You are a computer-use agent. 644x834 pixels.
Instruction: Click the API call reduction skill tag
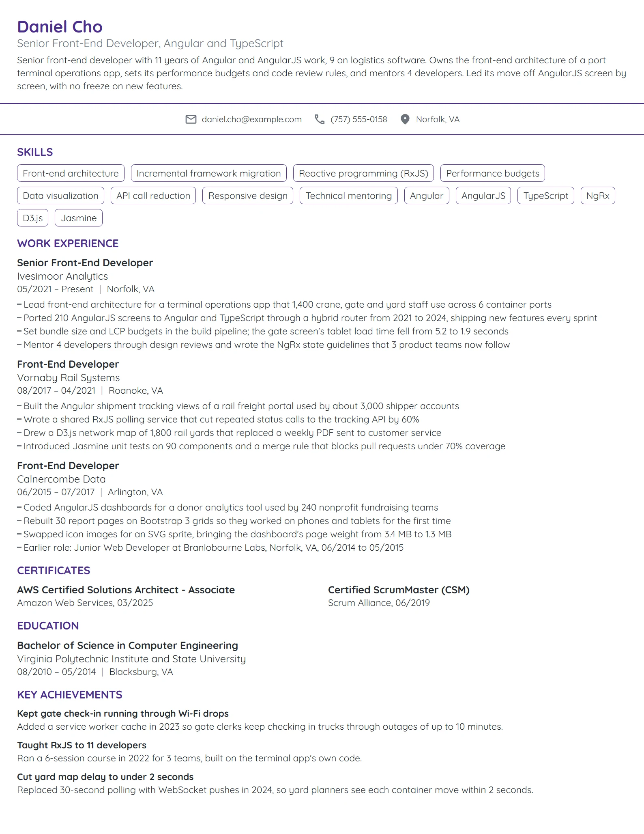[153, 196]
